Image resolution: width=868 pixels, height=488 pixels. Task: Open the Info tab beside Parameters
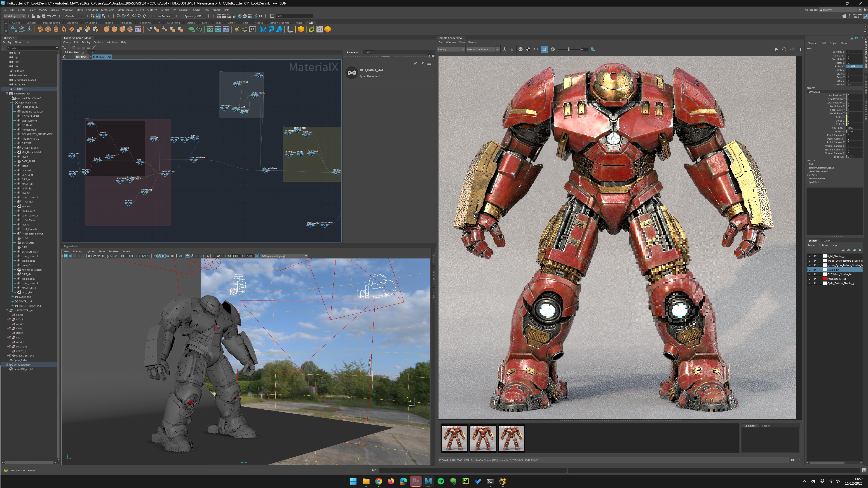tap(369, 52)
